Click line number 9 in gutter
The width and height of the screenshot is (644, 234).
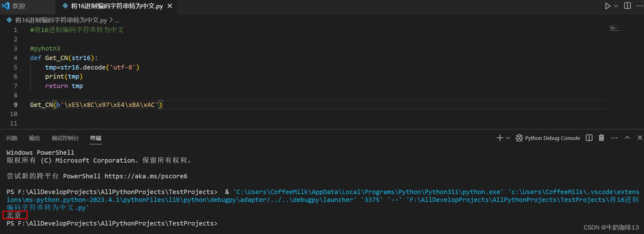coord(15,105)
